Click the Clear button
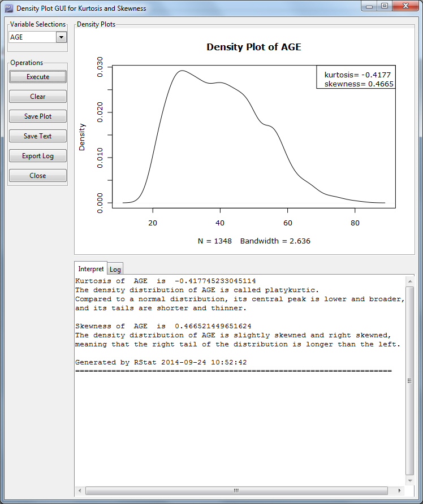Image resolution: width=423 pixels, height=504 pixels. point(38,97)
